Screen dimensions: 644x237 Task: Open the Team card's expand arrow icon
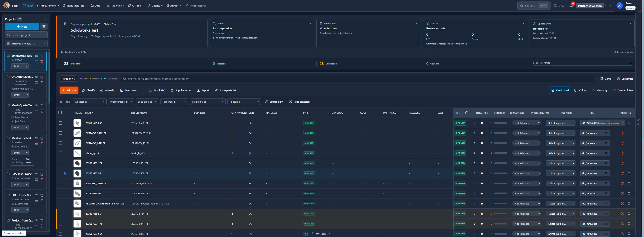pos(310,23)
